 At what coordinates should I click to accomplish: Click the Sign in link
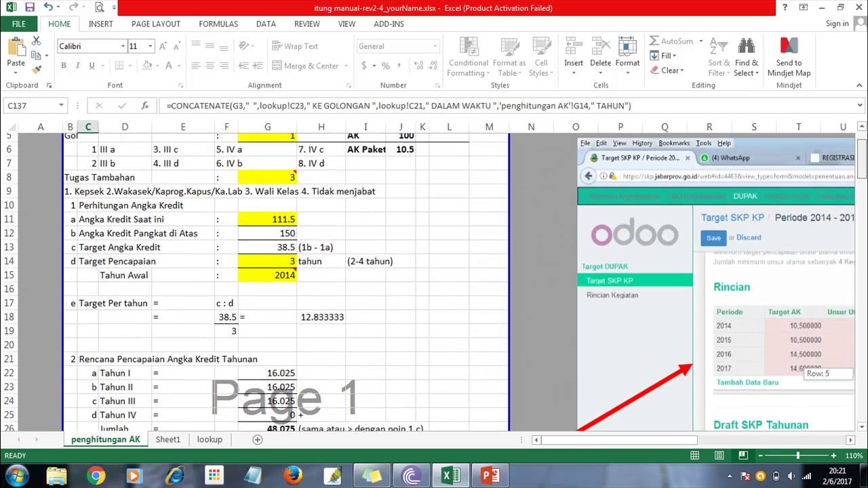tap(837, 24)
